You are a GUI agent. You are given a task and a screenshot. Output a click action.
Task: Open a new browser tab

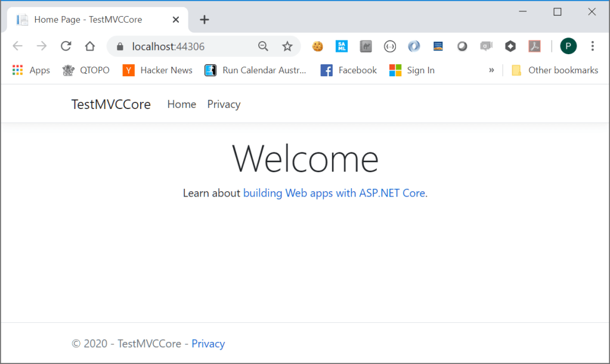(205, 19)
